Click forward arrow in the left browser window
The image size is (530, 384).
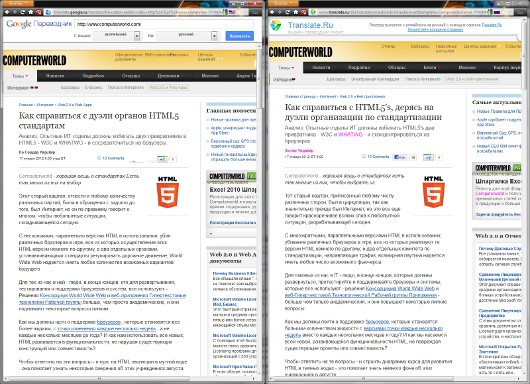click(x=15, y=12)
